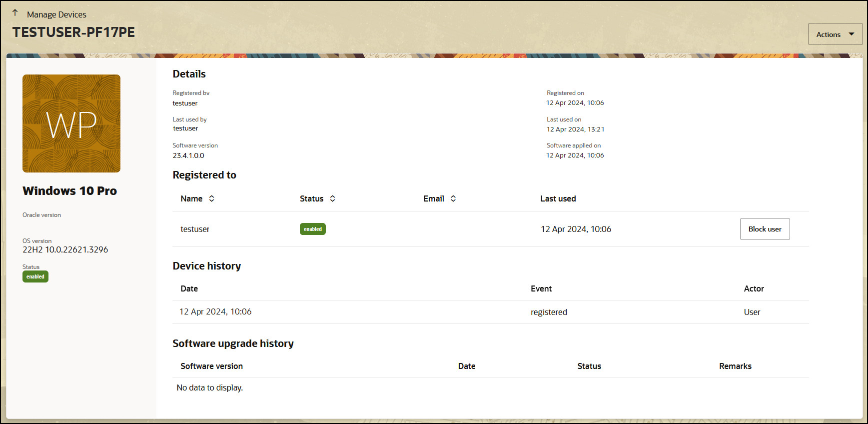Click the enabled status badge under Windows 10 Pro

click(35, 276)
